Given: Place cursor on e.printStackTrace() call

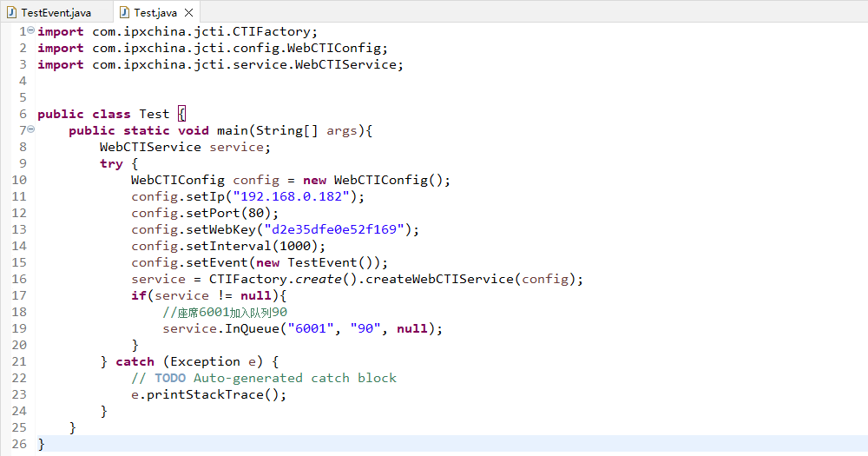Looking at the screenshot, I should 208,394.
